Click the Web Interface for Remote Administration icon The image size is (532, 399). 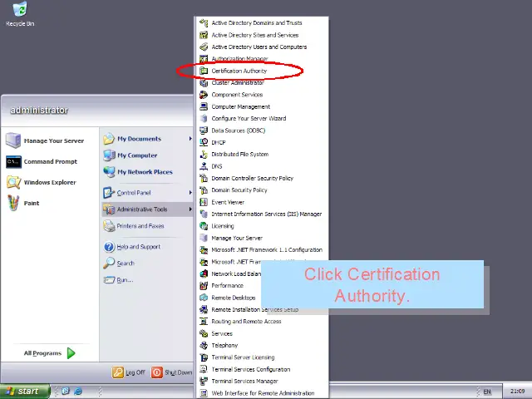204,393
